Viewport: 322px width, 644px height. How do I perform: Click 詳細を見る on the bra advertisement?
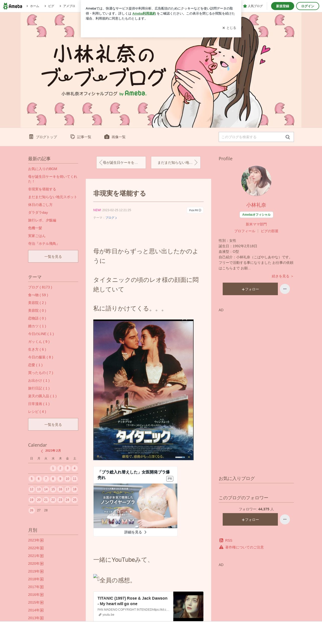[135, 532]
